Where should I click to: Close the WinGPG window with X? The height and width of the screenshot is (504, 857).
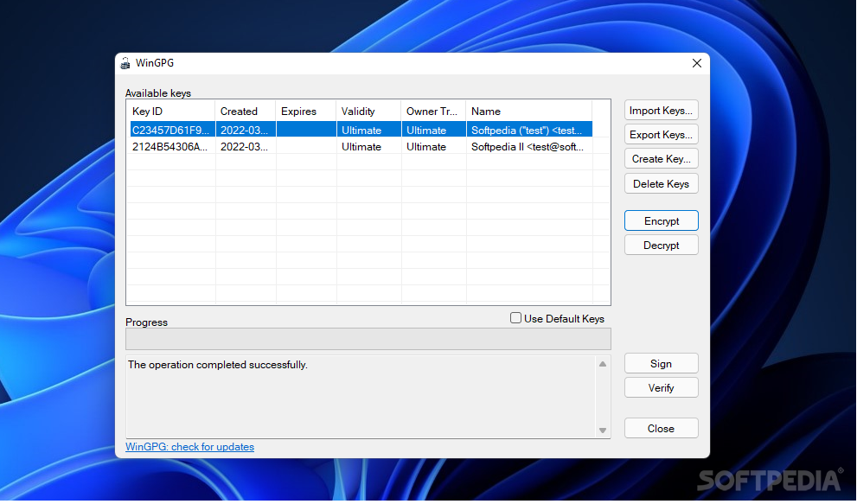point(697,63)
